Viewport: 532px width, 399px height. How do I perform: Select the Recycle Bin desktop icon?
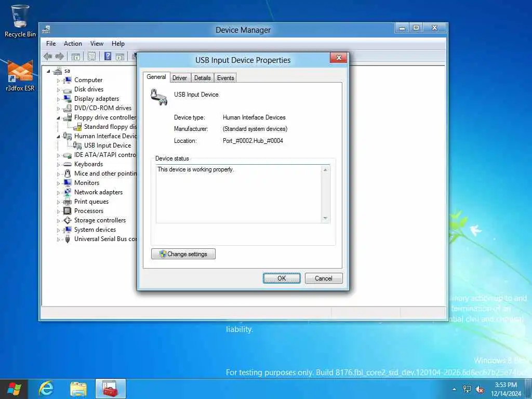[x=20, y=20]
